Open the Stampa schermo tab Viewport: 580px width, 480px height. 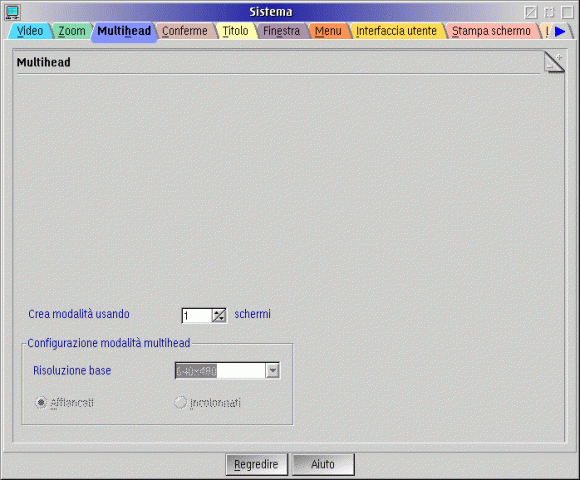pyautogui.click(x=491, y=31)
